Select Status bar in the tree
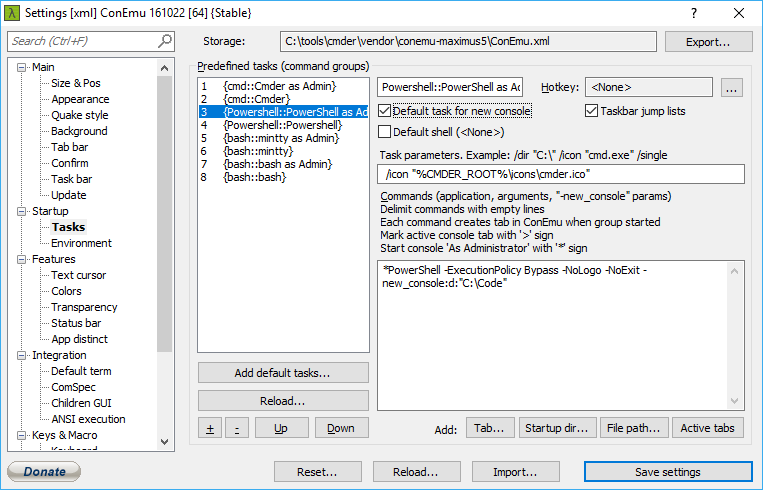 pyautogui.click(x=76, y=323)
